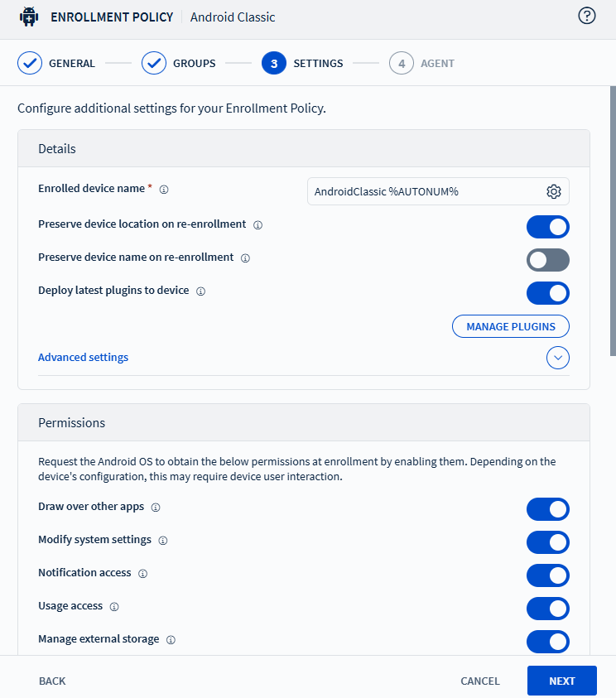Click the help question mark icon
Screen dimensions: 616x698
click(x=587, y=17)
